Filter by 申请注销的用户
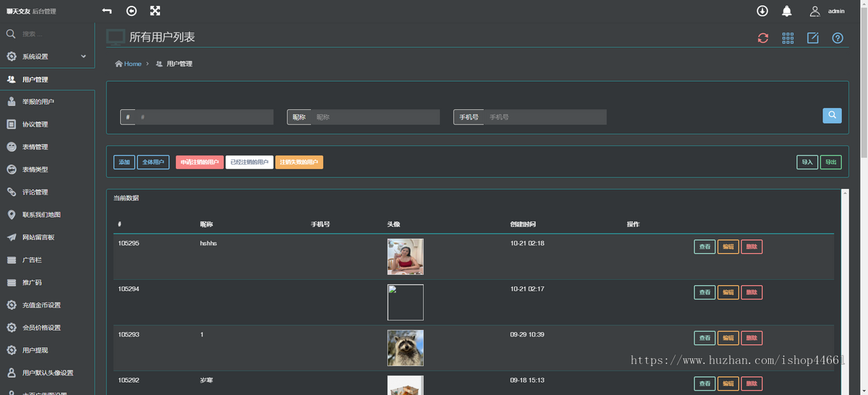Viewport: 868px width, 395px height. tap(200, 163)
